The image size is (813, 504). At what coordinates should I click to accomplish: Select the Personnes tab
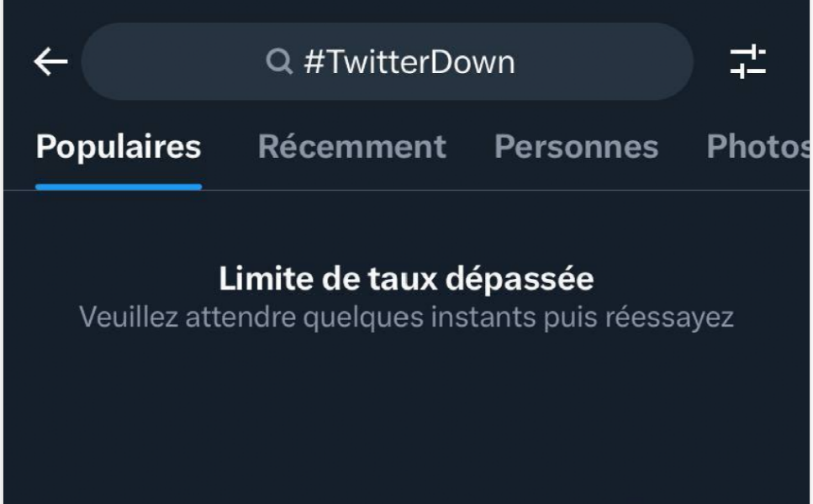[x=576, y=147]
